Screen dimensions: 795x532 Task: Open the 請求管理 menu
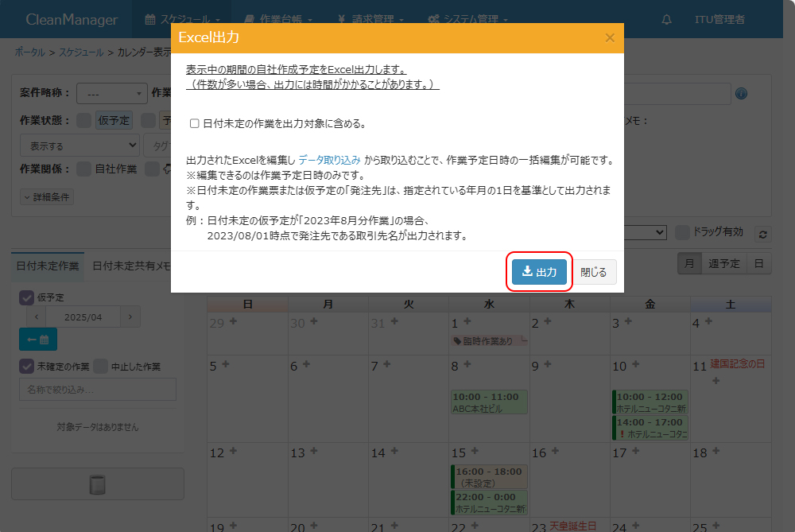click(370, 19)
